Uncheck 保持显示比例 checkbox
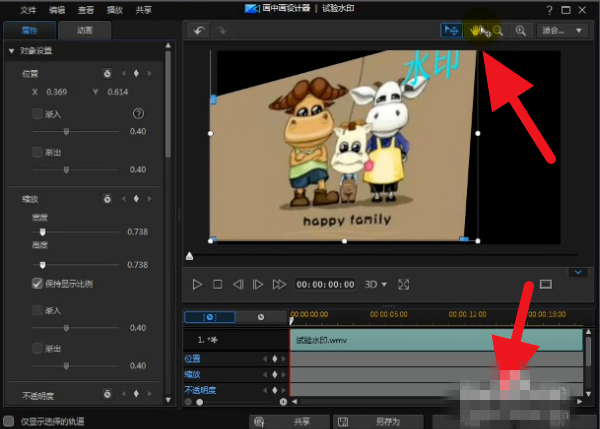 pyautogui.click(x=37, y=284)
